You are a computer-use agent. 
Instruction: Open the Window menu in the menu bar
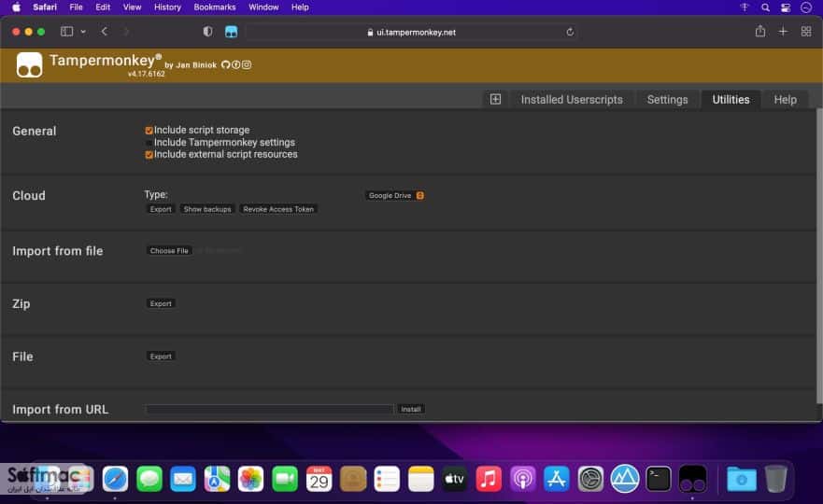pyautogui.click(x=263, y=7)
